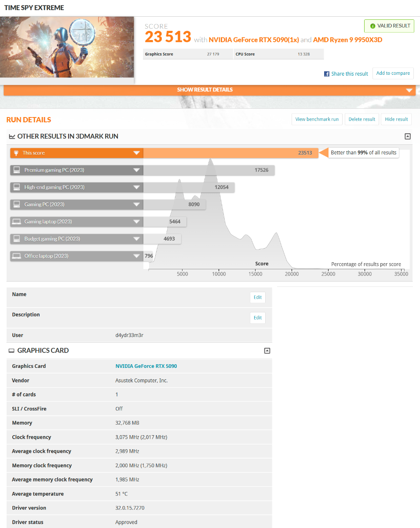Click the This score orange bar 23513
420x528 pixels.
(x=230, y=153)
